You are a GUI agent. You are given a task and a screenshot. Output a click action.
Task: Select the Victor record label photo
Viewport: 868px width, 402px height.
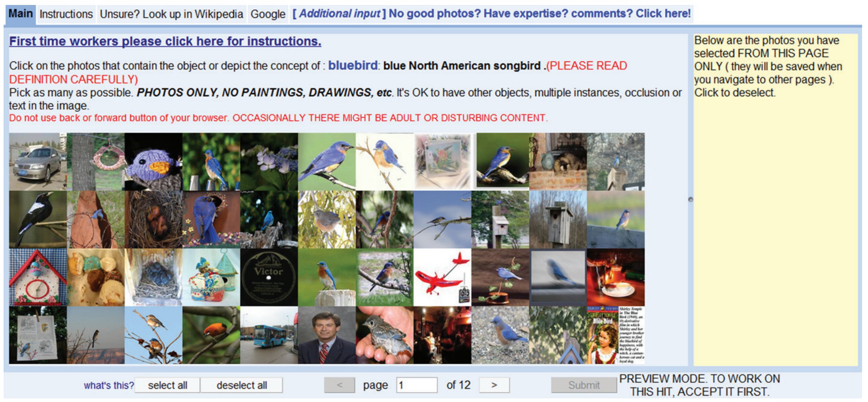coord(269,277)
